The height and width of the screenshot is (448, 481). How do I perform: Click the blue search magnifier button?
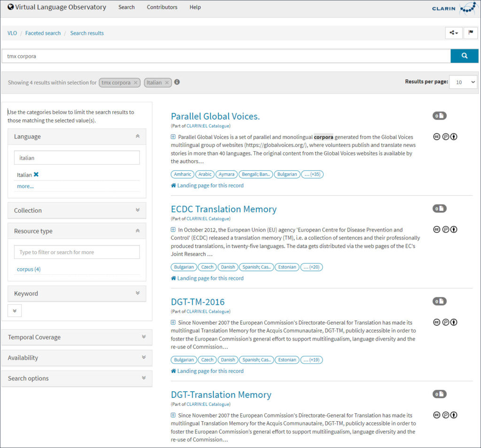click(464, 56)
